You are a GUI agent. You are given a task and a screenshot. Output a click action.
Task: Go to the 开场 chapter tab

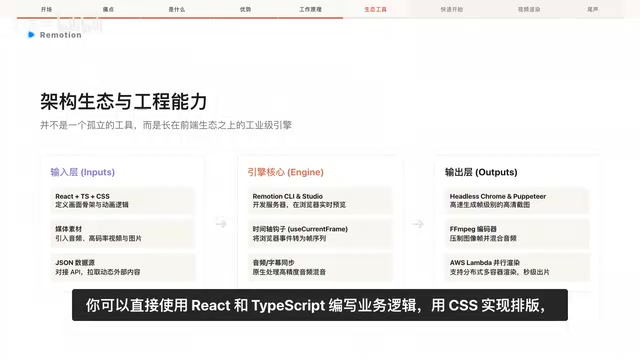[47, 9]
